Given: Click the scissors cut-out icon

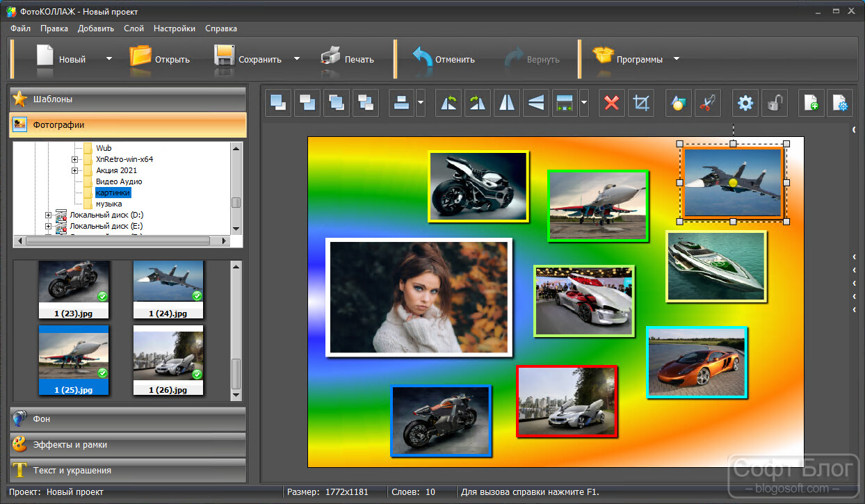Looking at the screenshot, I should pyautogui.click(x=707, y=104).
